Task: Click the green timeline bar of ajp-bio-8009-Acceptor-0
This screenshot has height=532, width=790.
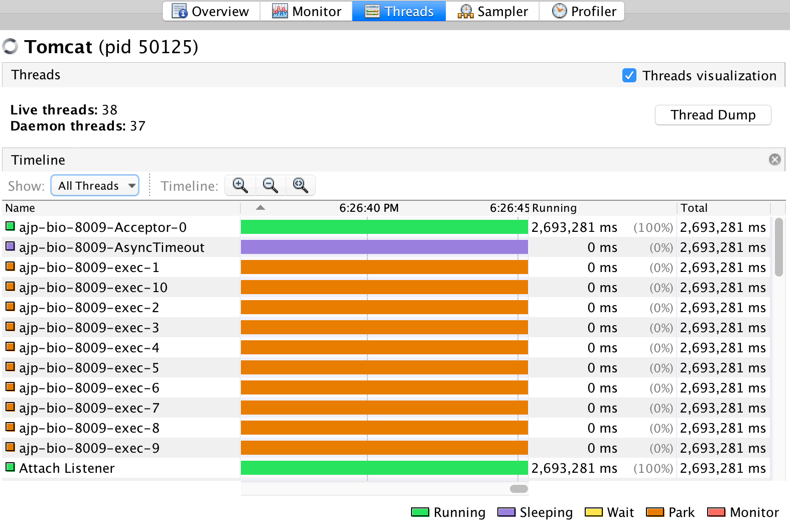Action: tap(384, 227)
